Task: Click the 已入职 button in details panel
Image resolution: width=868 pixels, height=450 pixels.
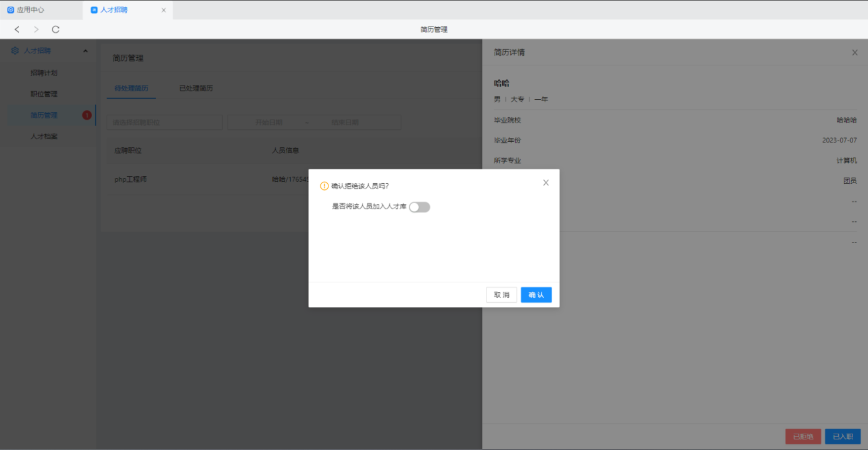Action: pyautogui.click(x=842, y=437)
